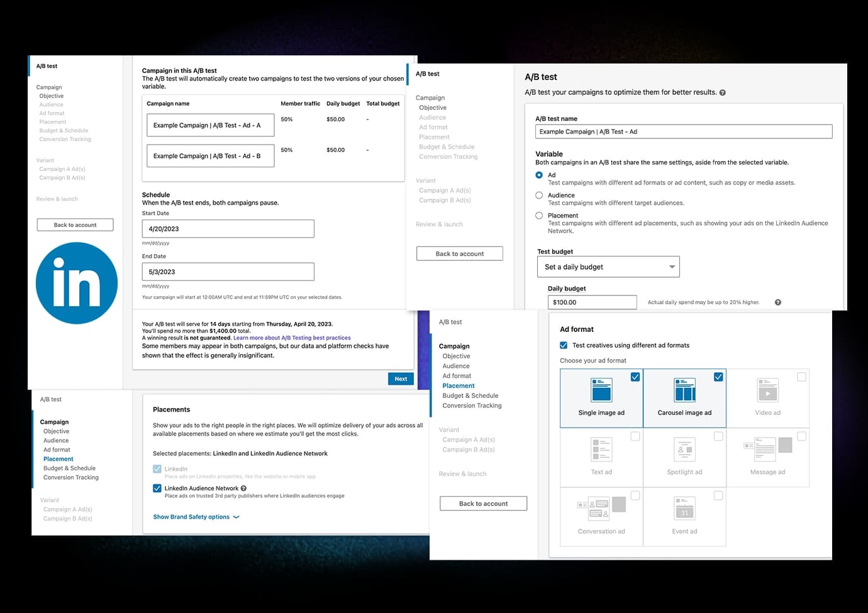
Task: Open Budget & Schedule in Placements sidebar
Action: point(69,468)
